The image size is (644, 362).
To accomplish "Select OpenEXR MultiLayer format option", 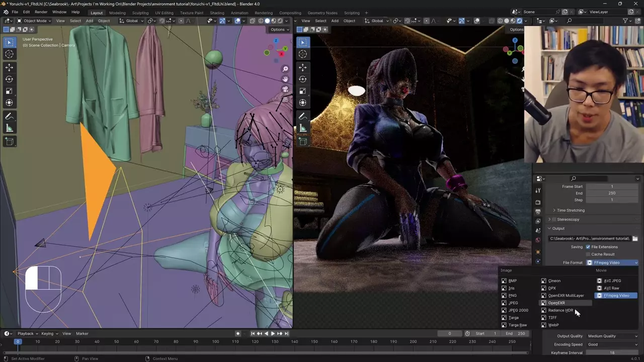I will coord(566,296).
